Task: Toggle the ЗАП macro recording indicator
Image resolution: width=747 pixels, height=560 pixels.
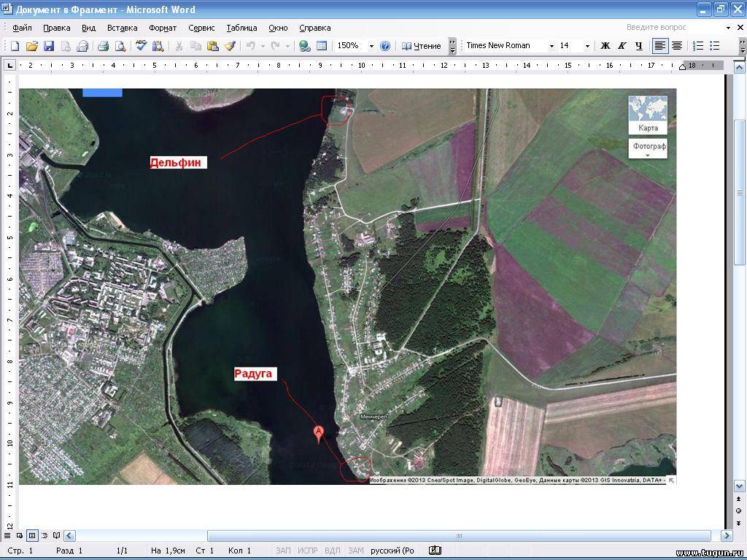Action: pyautogui.click(x=283, y=551)
